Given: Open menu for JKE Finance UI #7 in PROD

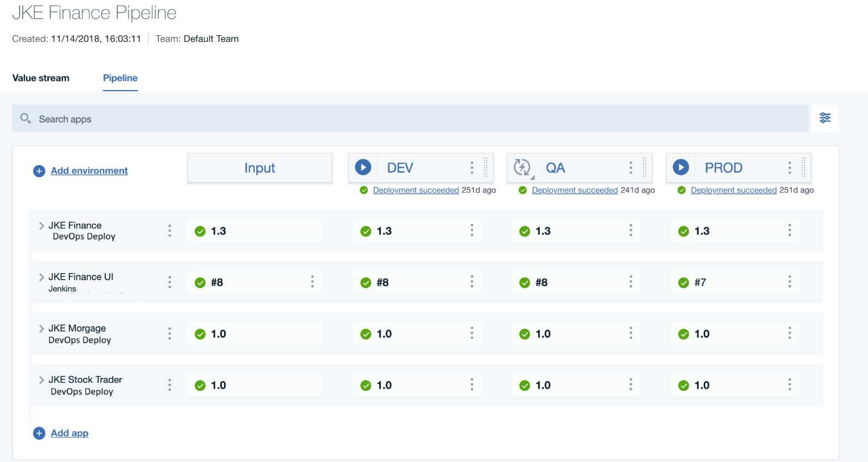Looking at the screenshot, I should pyautogui.click(x=790, y=282).
